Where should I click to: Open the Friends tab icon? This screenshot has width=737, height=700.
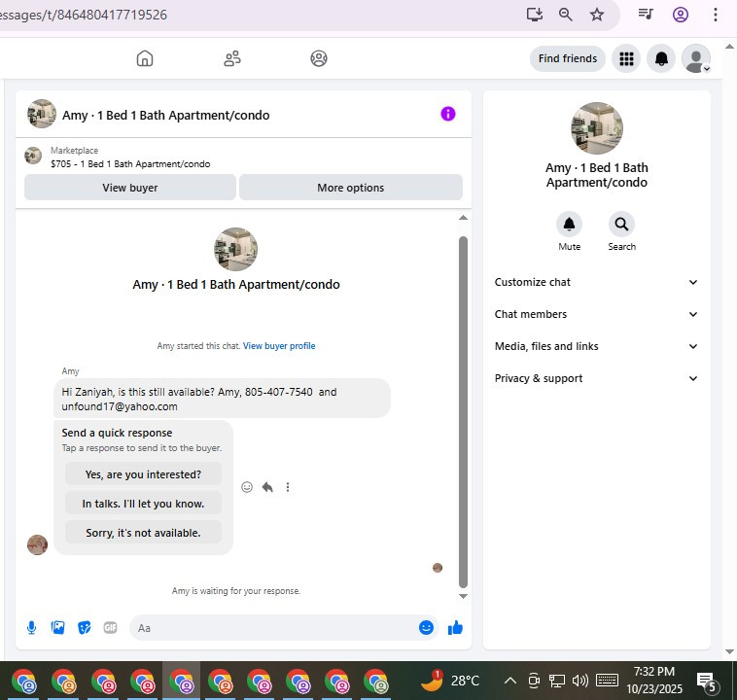[232, 58]
